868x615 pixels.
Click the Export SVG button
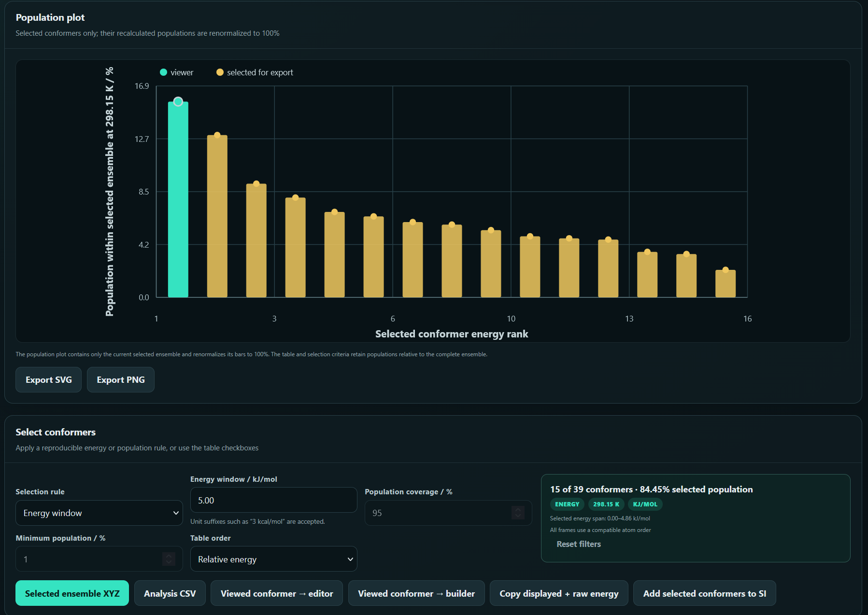click(x=48, y=380)
